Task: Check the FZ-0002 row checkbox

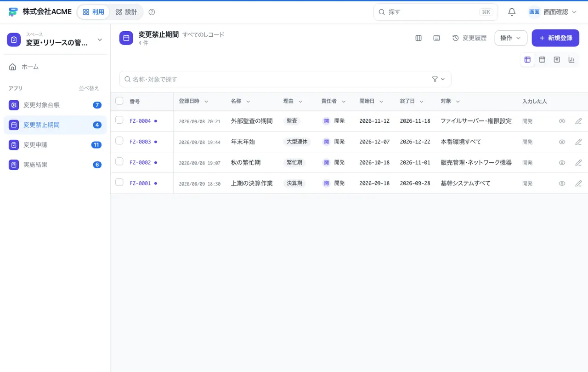Action: (x=119, y=161)
